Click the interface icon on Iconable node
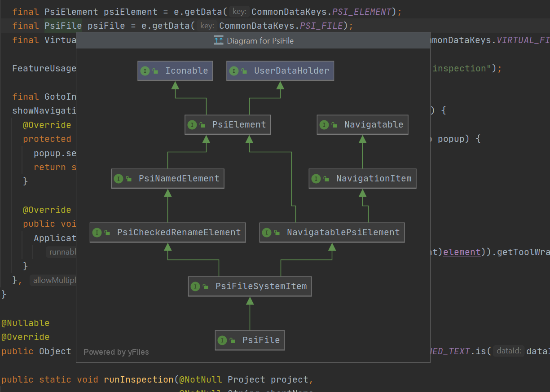 pyautogui.click(x=145, y=71)
